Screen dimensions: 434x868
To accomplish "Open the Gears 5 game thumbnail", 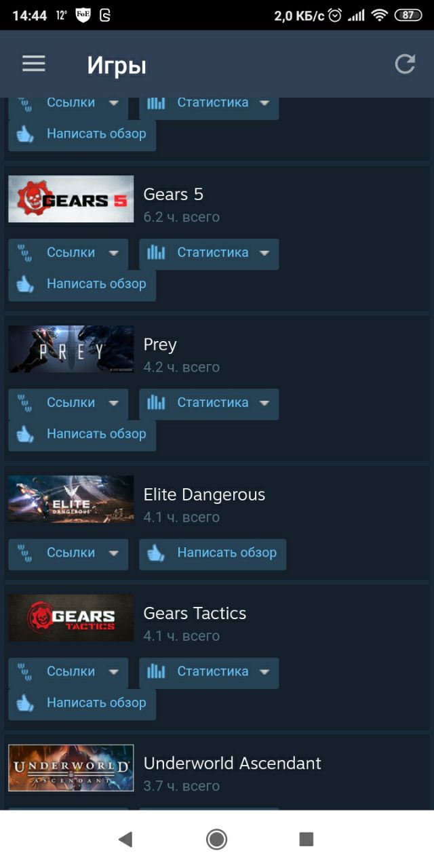I will click(x=71, y=199).
